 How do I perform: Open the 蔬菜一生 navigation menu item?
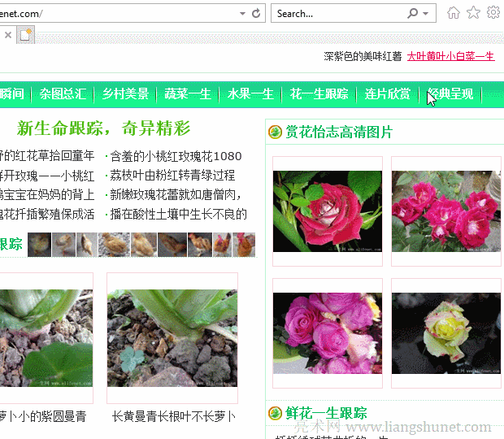(x=188, y=94)
